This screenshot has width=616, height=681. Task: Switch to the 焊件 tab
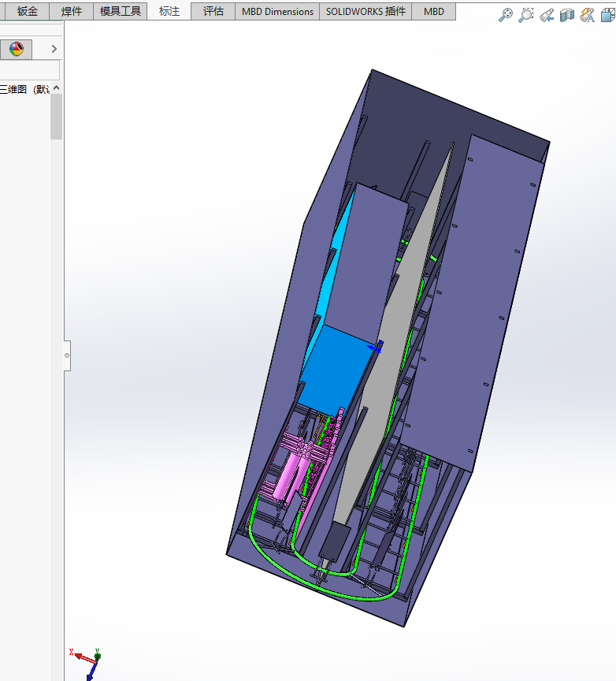click(x=72, y=11)
